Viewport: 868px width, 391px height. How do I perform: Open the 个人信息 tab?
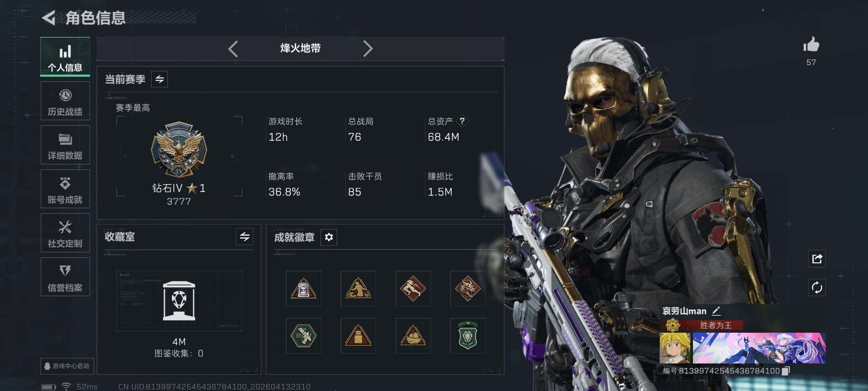click(65, 57)
